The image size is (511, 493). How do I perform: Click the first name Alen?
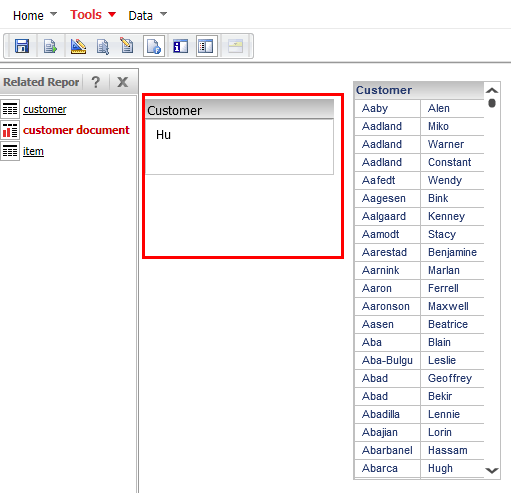click(439, 108)
